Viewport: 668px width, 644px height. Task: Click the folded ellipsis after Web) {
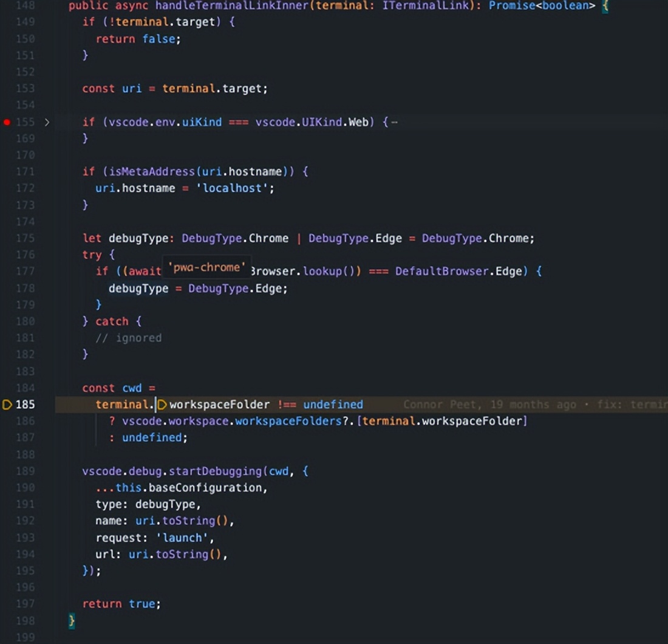coord(394,122)
